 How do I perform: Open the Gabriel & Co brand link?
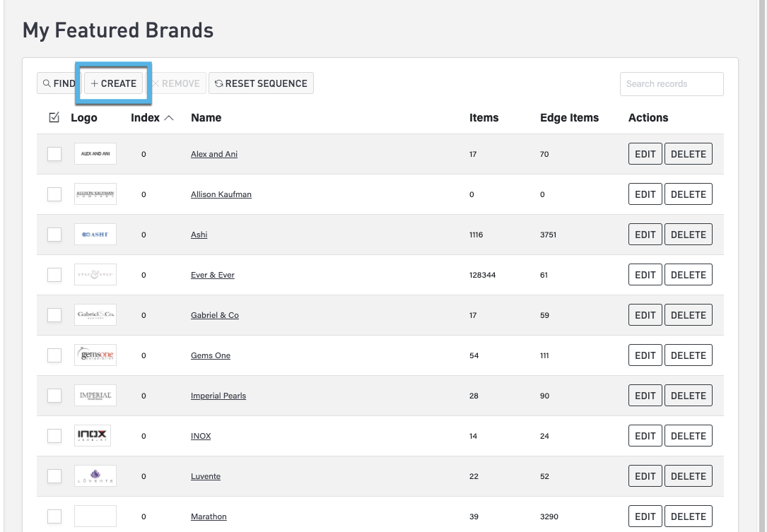pyautogui.click(x=214, y=315)
